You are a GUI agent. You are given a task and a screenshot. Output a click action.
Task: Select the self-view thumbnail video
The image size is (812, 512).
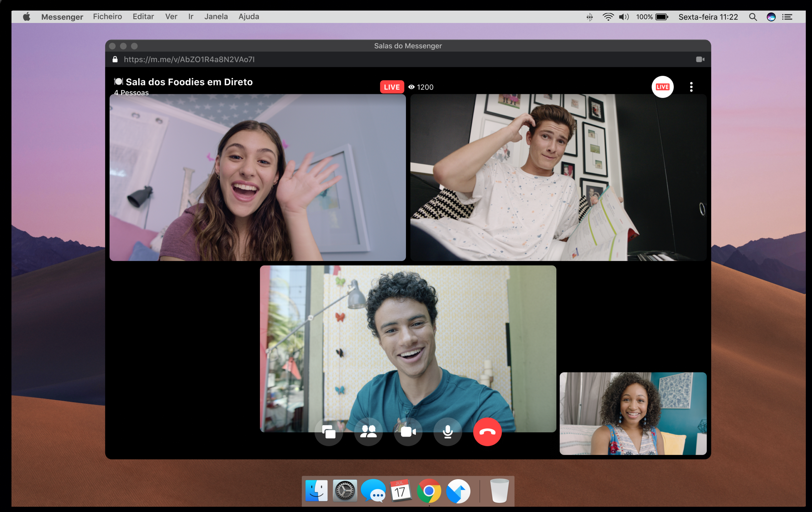[x=633, y=413]
